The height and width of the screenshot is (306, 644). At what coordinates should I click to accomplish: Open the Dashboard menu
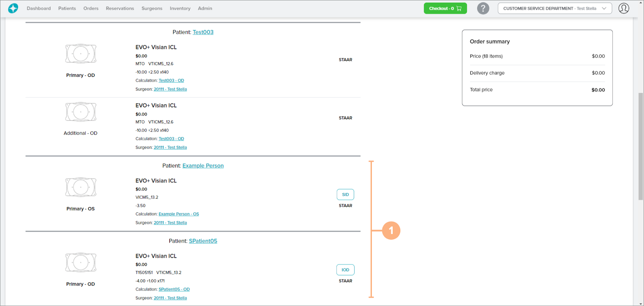coord(39,8)
